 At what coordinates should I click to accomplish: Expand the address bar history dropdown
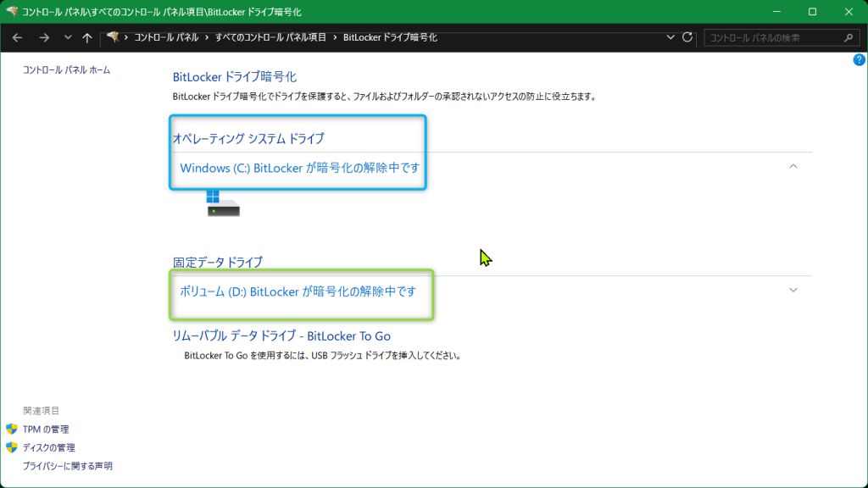[x=670, y=38]
